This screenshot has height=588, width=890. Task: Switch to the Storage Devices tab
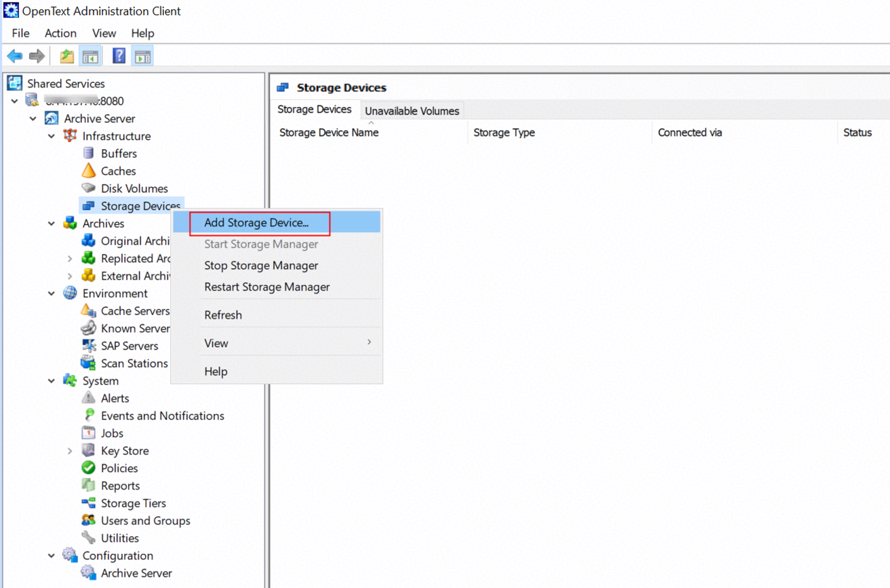click(314, 109)
